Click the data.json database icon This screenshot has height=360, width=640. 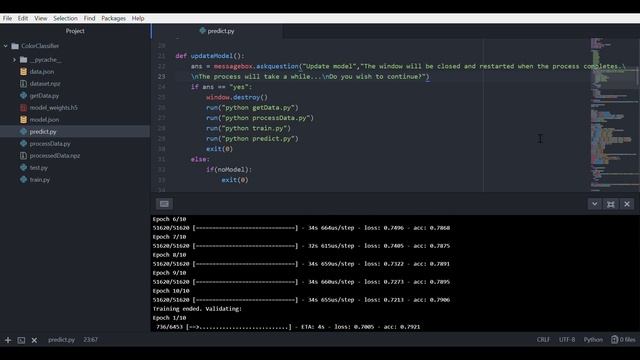pos(23,72)
